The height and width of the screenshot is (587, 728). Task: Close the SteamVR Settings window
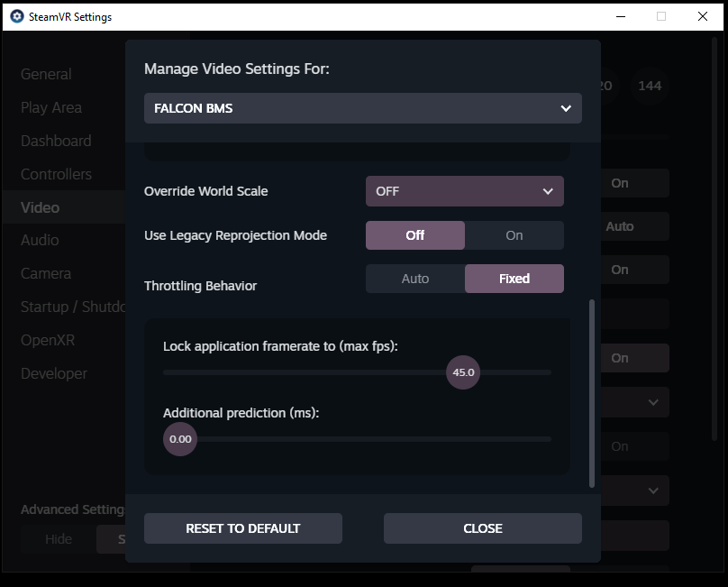703,17
